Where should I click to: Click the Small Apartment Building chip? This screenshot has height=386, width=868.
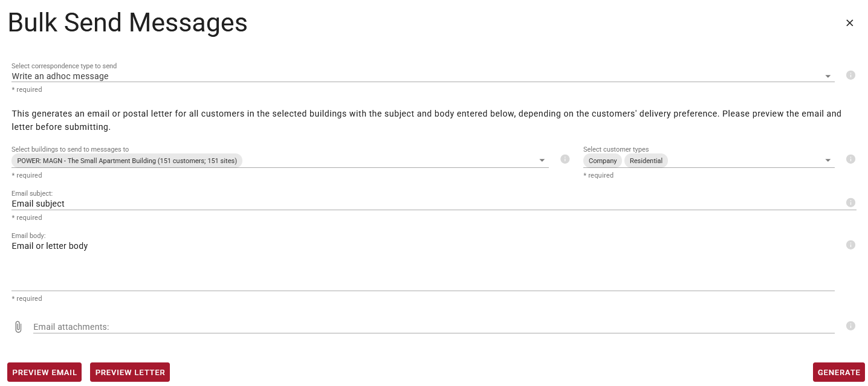coord(127,161)
